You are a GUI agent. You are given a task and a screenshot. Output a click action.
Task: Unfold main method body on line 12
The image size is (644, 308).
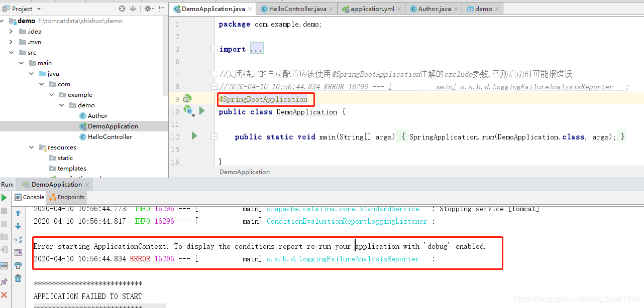214,136
